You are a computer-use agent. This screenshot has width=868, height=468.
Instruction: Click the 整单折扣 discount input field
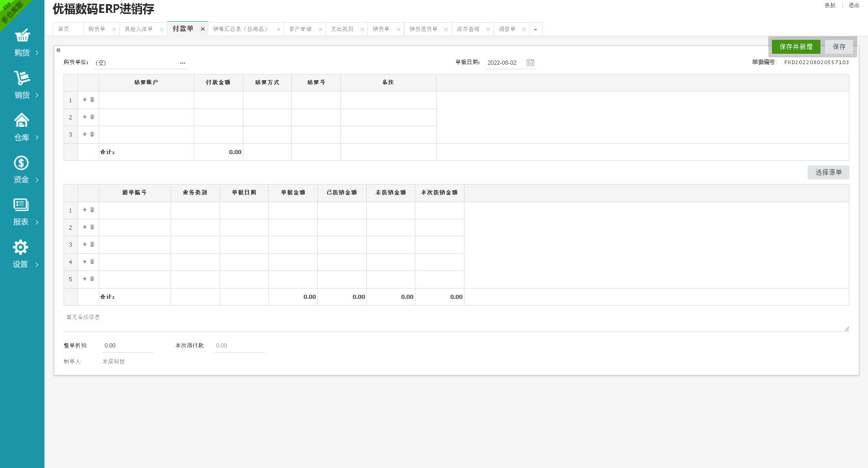point(127,346)
